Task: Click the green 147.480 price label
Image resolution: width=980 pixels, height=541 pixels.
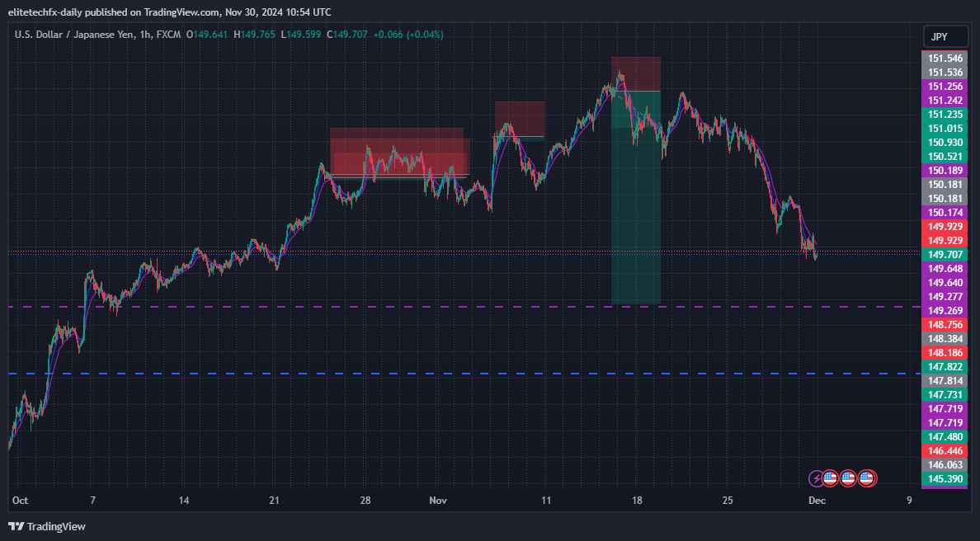Action: (x=945, y=436)
